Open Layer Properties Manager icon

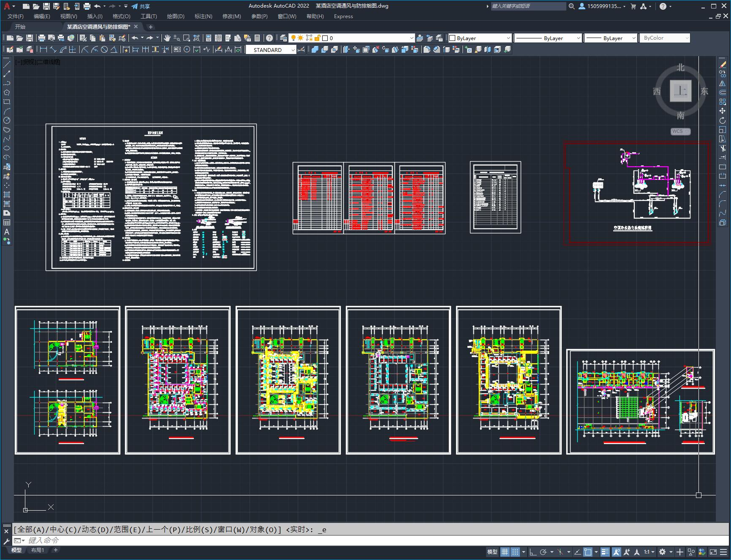(x=283, y=38)
